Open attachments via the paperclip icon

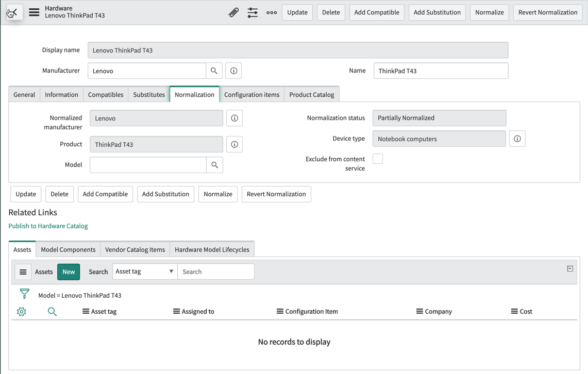(x=233, y=12)
